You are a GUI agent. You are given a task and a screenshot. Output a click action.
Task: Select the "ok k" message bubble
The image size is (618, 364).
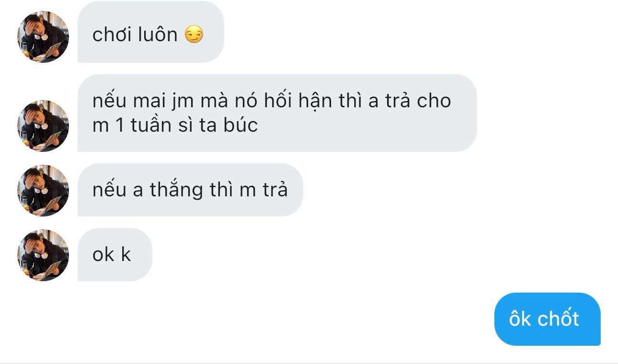click(x=114, y=254)
